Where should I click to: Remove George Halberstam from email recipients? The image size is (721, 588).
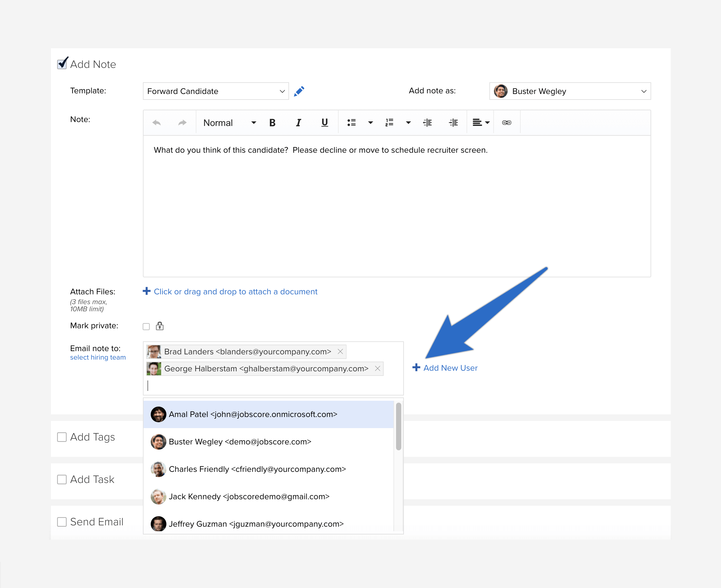(x=377, y=368)
